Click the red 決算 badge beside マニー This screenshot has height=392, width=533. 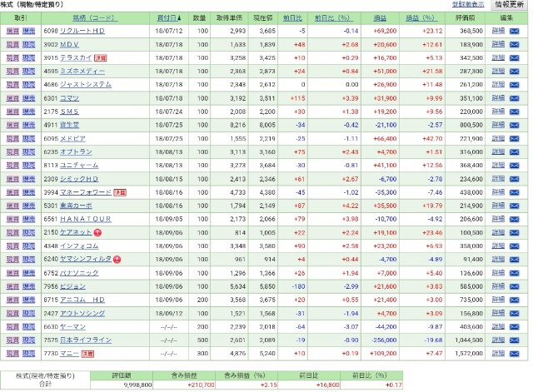(87, 354)
